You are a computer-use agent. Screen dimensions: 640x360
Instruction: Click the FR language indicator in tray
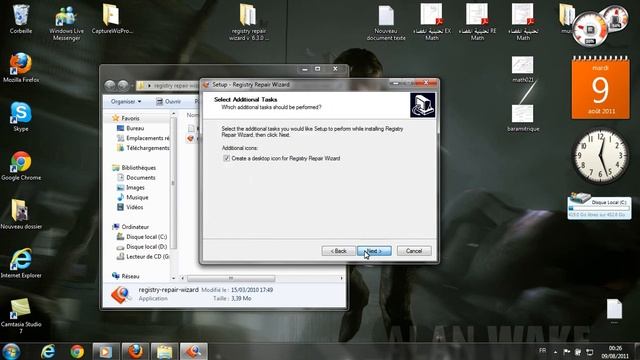pos(542,351)
